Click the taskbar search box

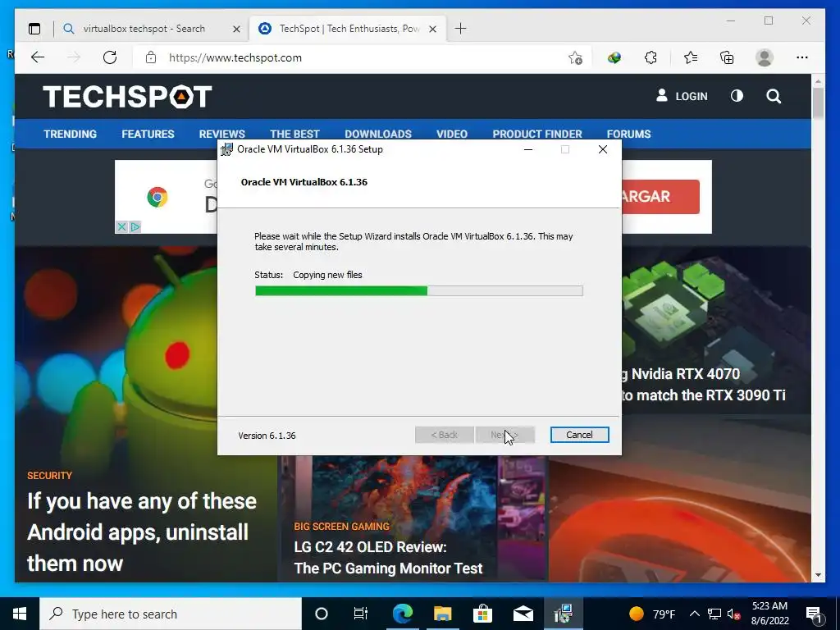tap(171, 614)
